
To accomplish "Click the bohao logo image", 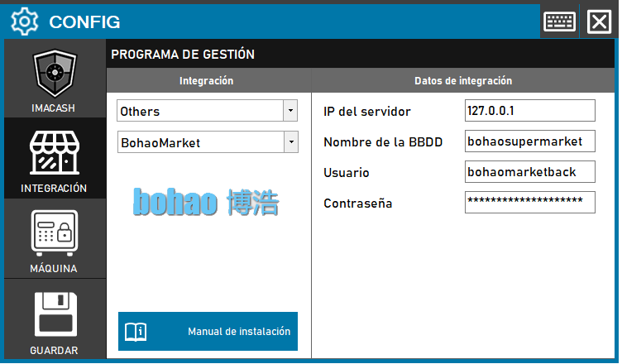I will tap(207, 202).
